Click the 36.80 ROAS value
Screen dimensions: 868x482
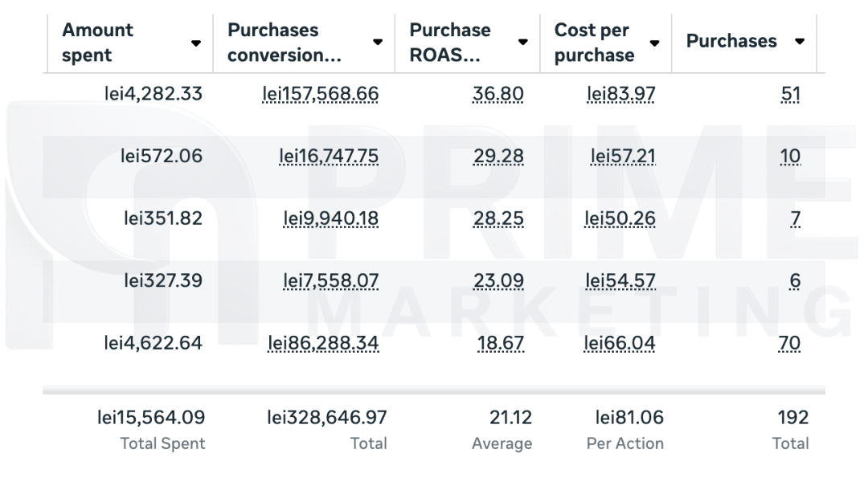(x=498, y=95)
